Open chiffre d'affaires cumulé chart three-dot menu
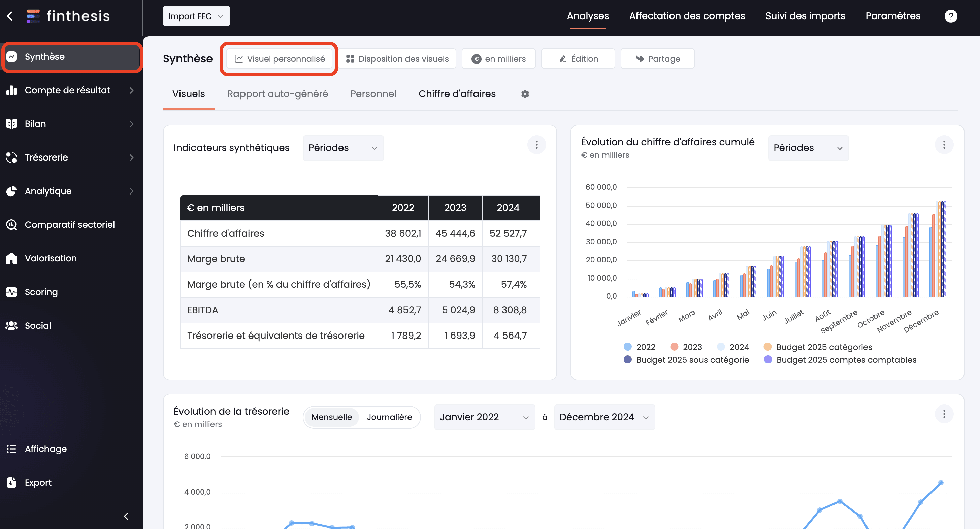 944,145
